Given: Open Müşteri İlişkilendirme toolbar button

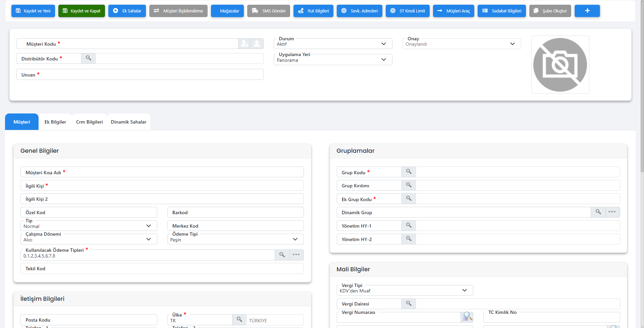Looking at the screenshot, I should 178,11.
